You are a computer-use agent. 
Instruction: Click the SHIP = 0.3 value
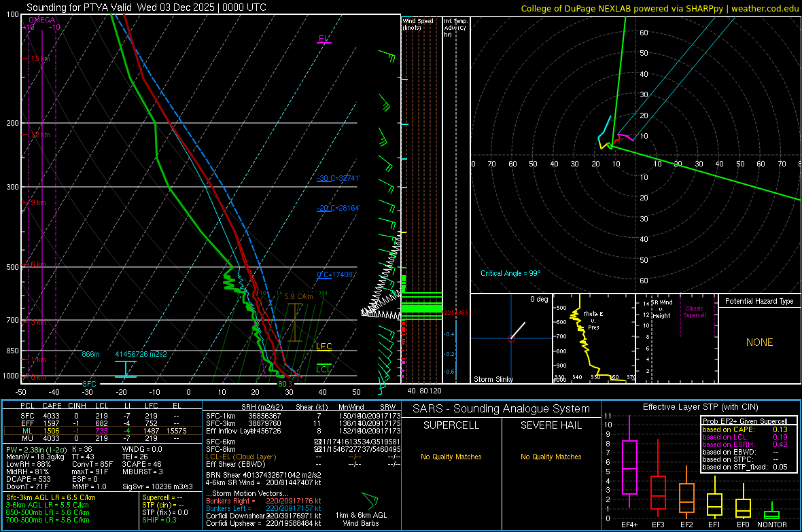point(159,520)
